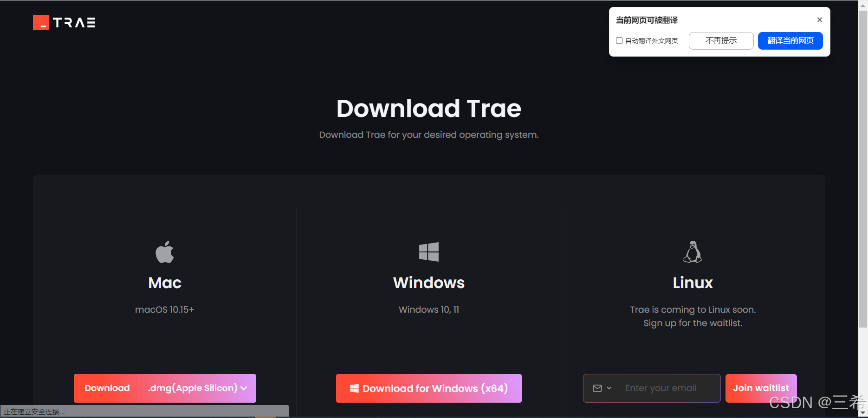Click 'Download Trae for your desired operating system.' text
Image resolution: width=868 pixels, height=418 pixels.
tap(429, 135)
